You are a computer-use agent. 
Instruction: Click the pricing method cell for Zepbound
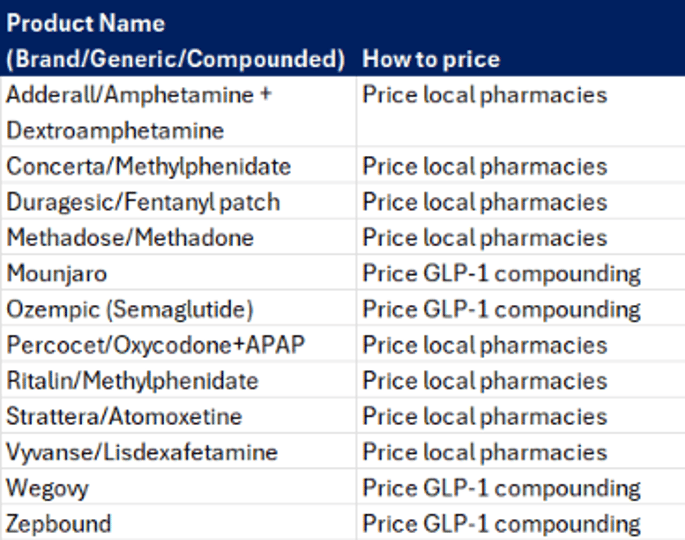click(501, 524)
